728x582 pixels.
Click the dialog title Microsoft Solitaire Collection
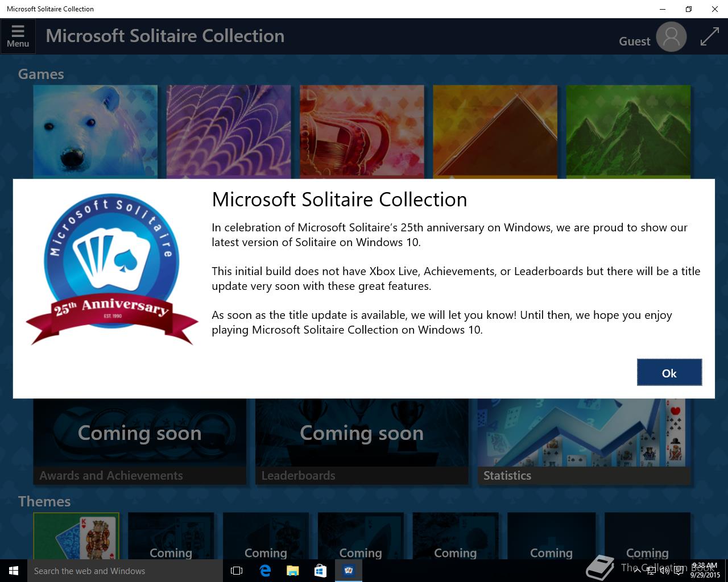340,199
